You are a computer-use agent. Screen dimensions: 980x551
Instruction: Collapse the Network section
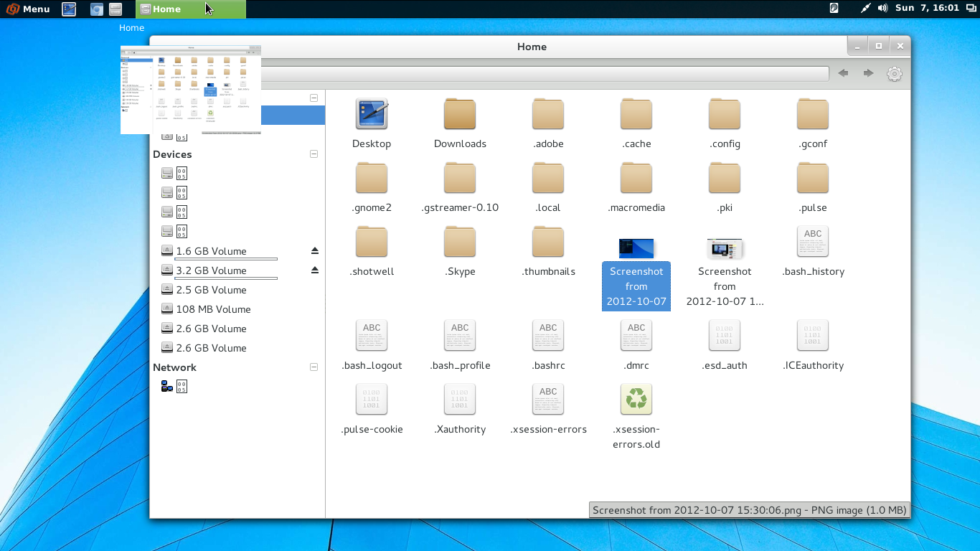point(314,367)
